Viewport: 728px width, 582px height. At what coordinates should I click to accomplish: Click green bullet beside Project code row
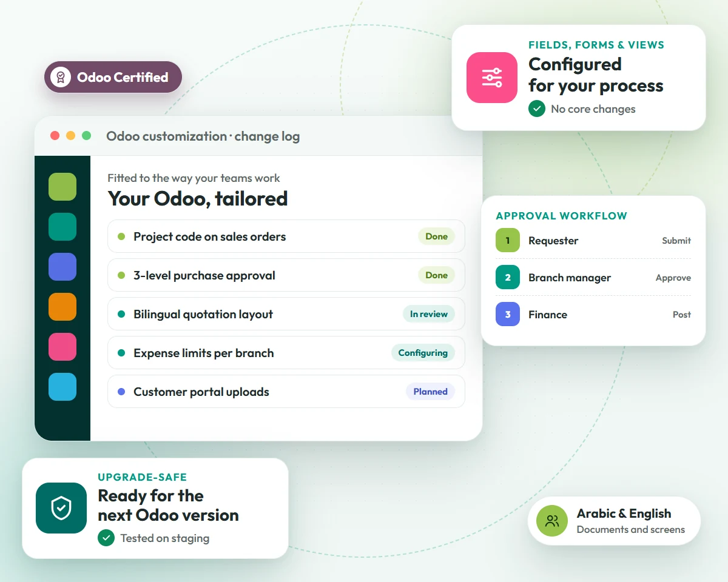pos(121,236)
